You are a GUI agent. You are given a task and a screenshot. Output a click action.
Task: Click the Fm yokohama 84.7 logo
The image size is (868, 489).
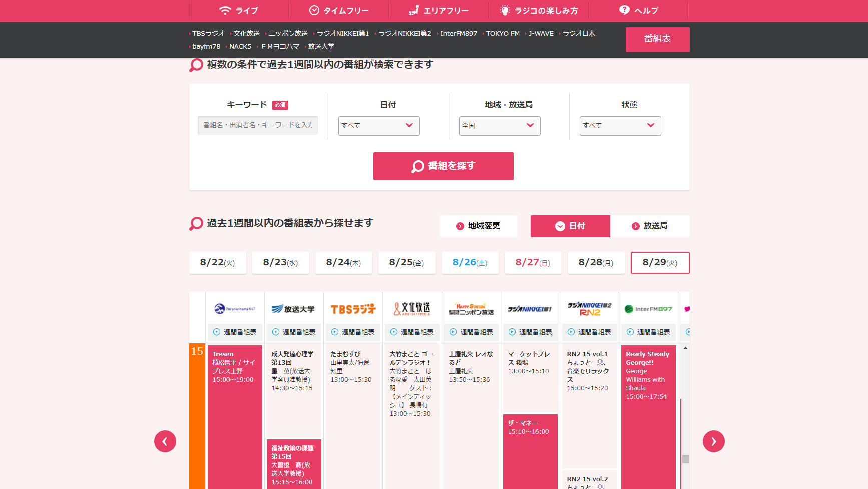235,309
